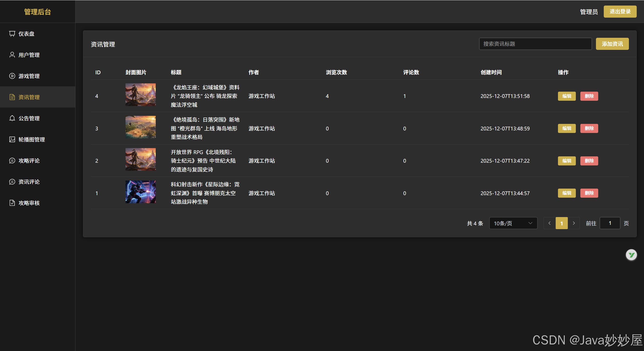This screenshot has height=351, width=644.
Task: Click the announcement bell icon
Action: [x=12, y=118]
